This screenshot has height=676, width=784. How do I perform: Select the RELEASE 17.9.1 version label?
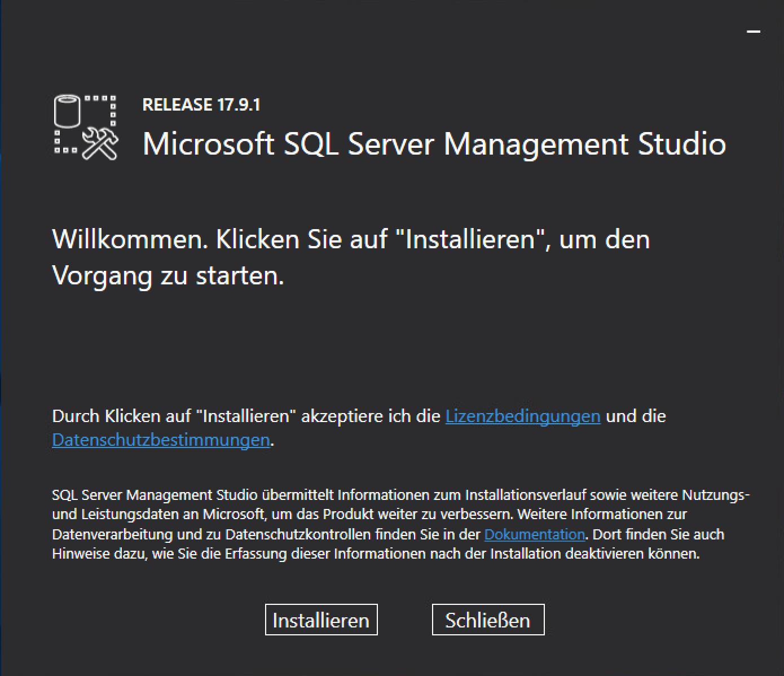pos(201,105)
